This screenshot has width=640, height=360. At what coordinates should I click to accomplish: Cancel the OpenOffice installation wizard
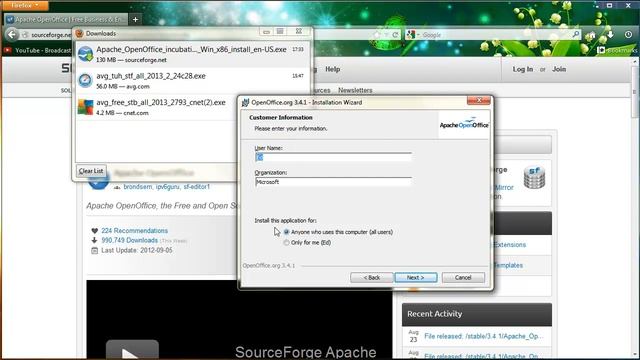click(x=463, y=278)
